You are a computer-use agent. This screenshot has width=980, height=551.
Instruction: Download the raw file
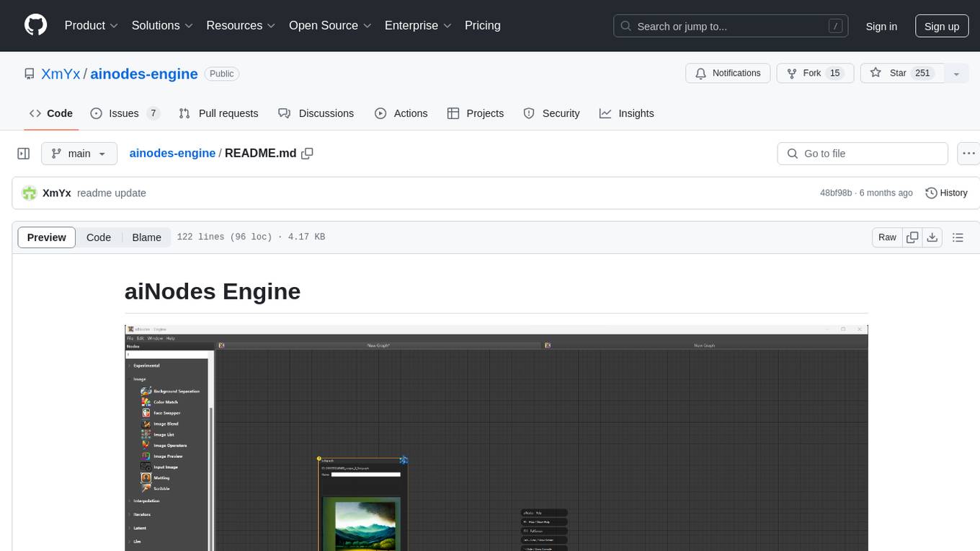pyautogui.click(x=932, y=237)
